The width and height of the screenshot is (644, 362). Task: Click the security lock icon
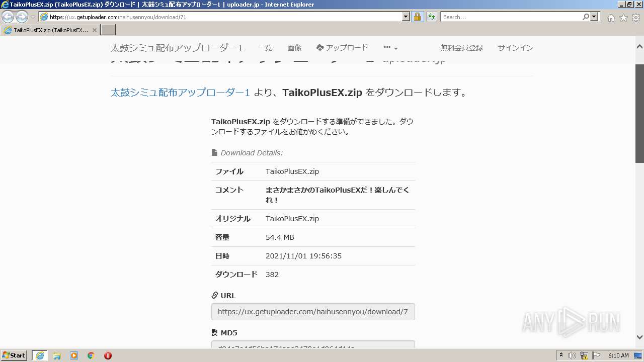(417, 17)
